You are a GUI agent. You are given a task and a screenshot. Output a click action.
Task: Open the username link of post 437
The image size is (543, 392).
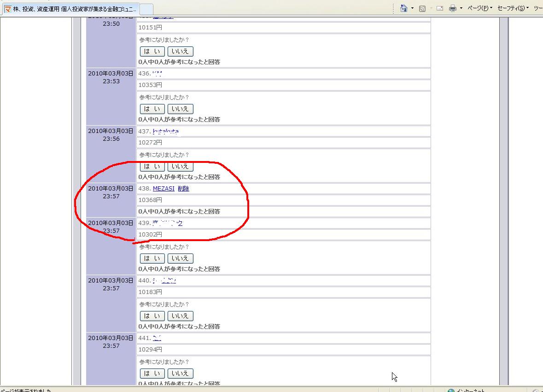166,132
